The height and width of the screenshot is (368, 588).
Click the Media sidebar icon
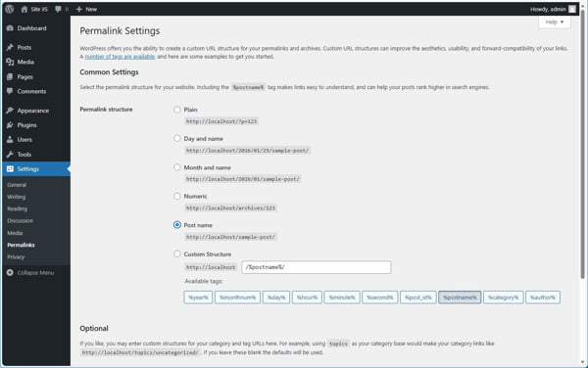point(10,62)
